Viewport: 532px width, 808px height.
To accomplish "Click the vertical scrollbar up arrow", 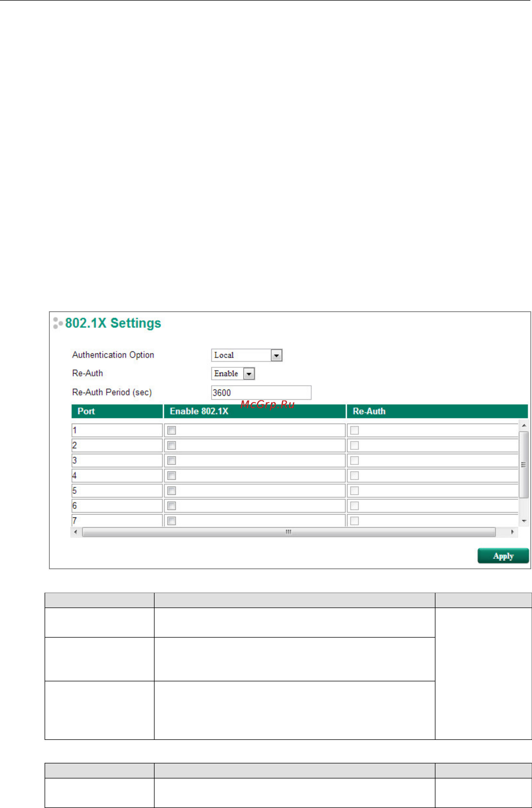I will point(524,425).
